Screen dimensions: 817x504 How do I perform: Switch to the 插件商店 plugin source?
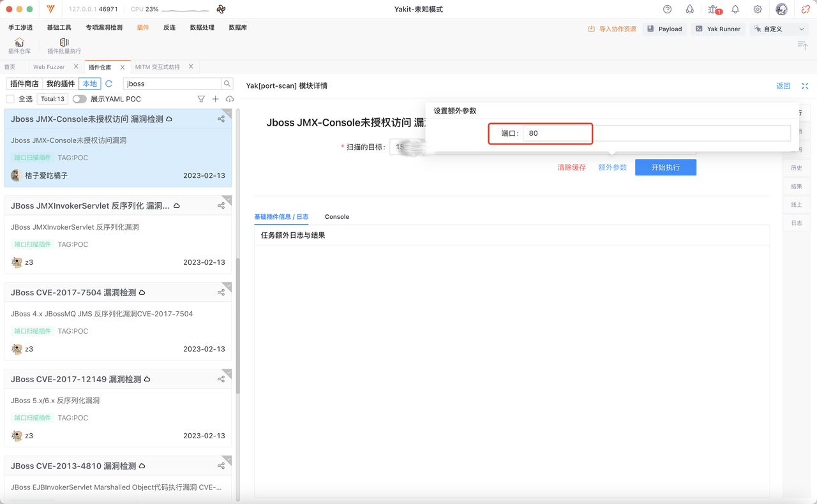tap(24, 84)
